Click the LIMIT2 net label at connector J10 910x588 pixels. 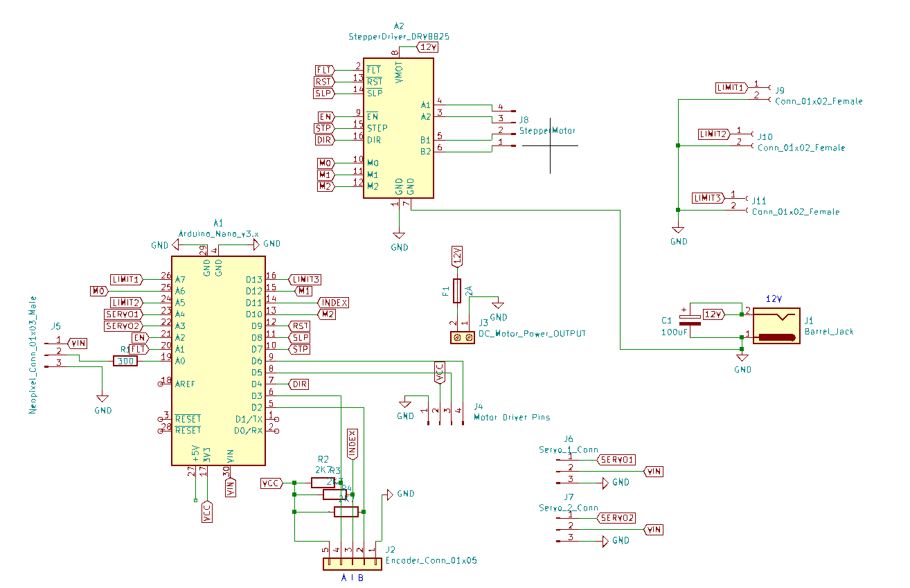click(714, 134)
